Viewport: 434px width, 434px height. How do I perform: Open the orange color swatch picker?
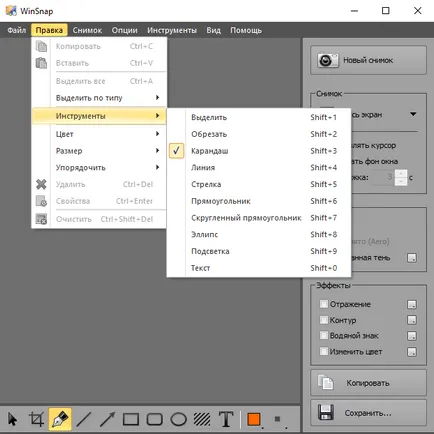coord(254,419)
